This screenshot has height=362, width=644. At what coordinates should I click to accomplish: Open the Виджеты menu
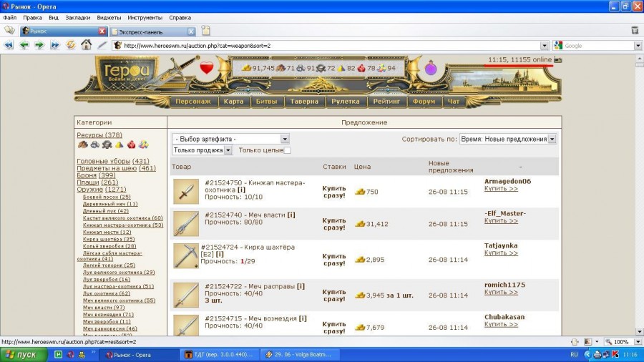coord(109,18)
